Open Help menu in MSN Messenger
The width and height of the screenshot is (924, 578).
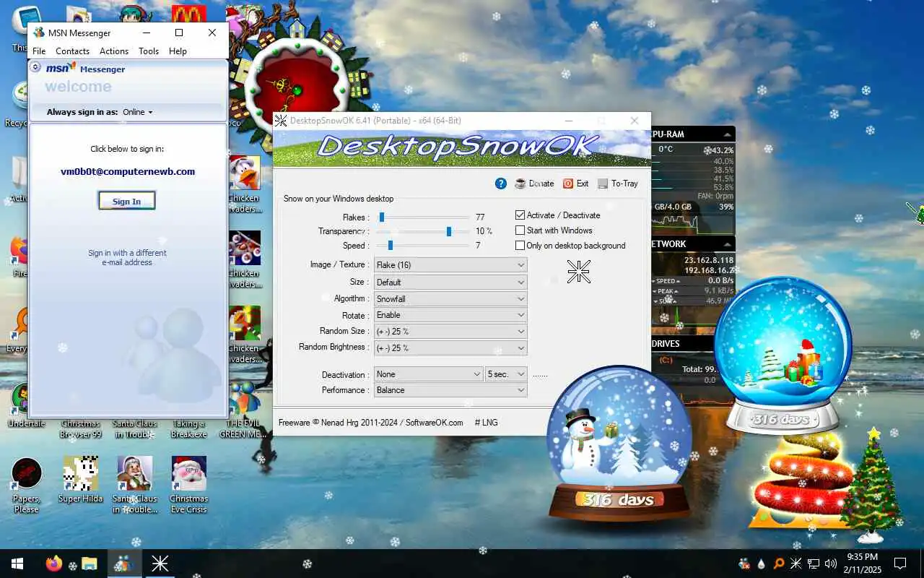178,51
